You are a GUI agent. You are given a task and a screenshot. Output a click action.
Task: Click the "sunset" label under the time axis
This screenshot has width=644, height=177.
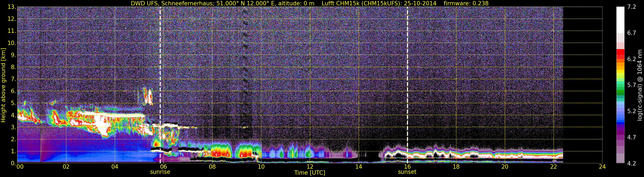click(x=407, y=172)
